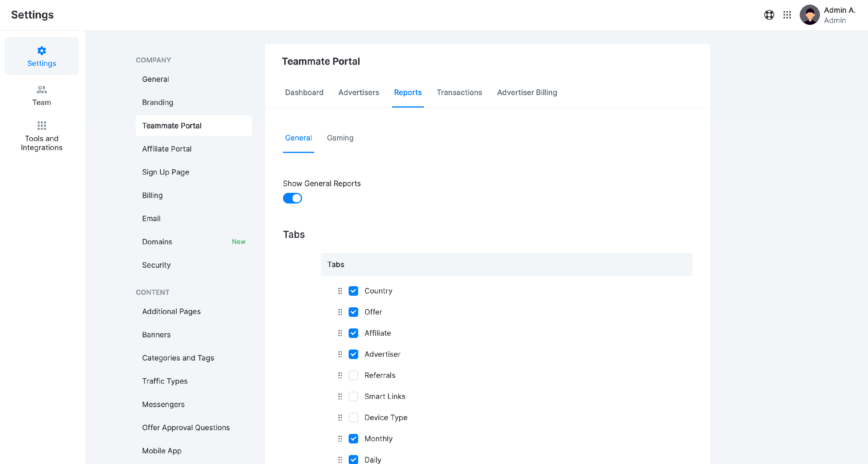Open Mobile App settings

coord(194,451)
